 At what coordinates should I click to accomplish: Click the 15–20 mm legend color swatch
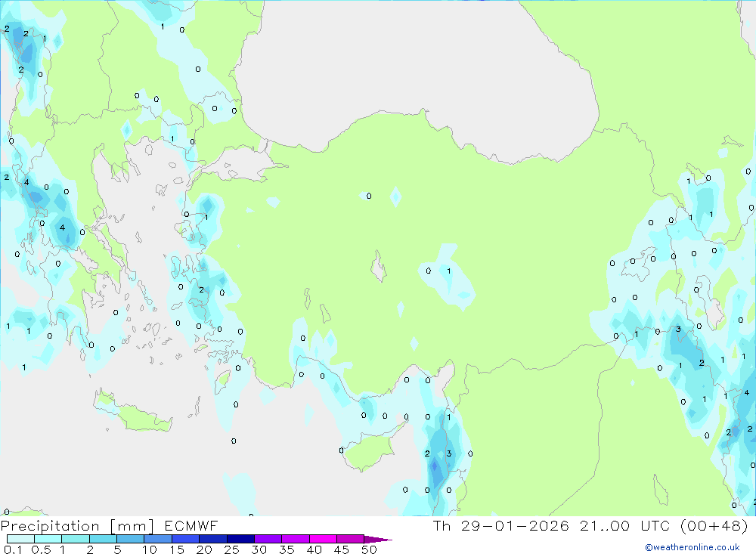tap(186, 539)
